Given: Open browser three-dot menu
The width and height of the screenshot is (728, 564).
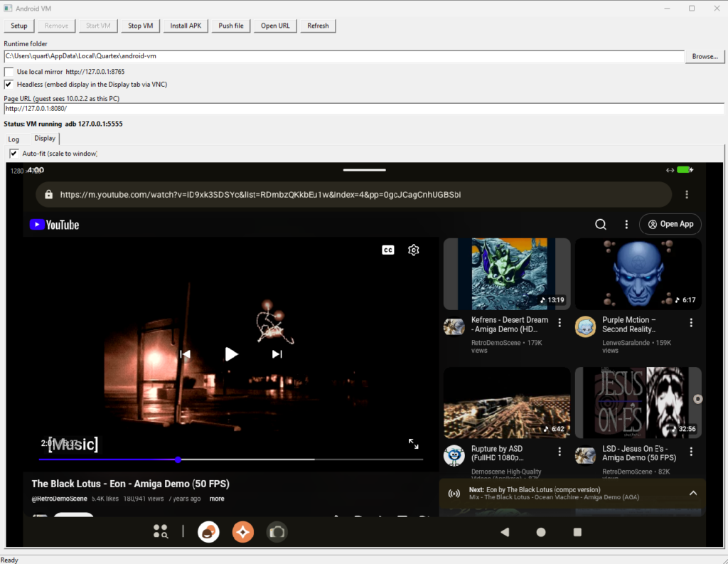Looking at the screenshot, I should 687,195.
